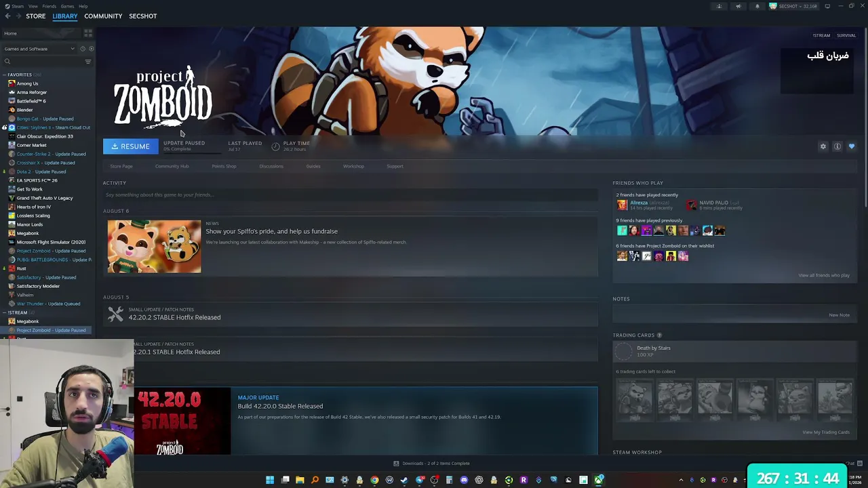Open the Workshop link
Screen dimensions: 868x488
click(x=353, y=166)
